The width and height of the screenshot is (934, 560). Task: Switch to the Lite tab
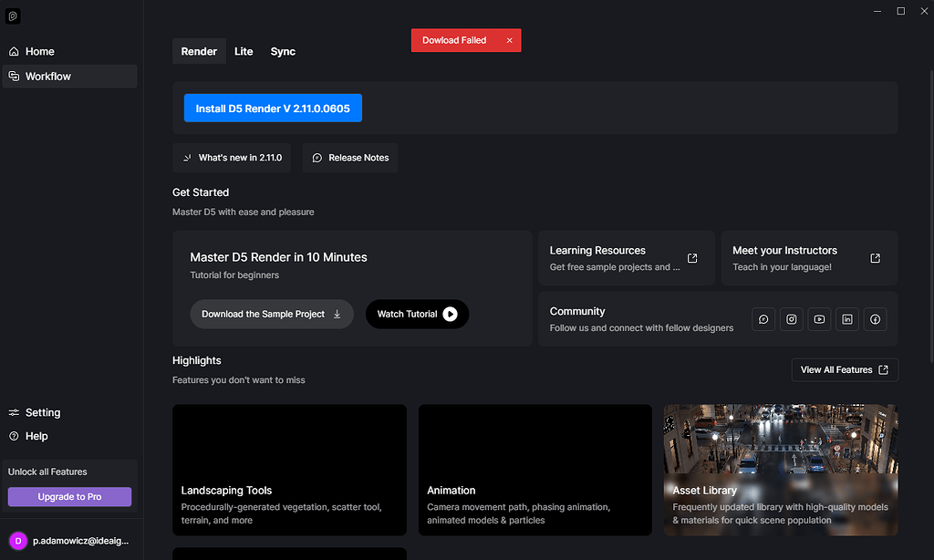click(x=243, y=51)
